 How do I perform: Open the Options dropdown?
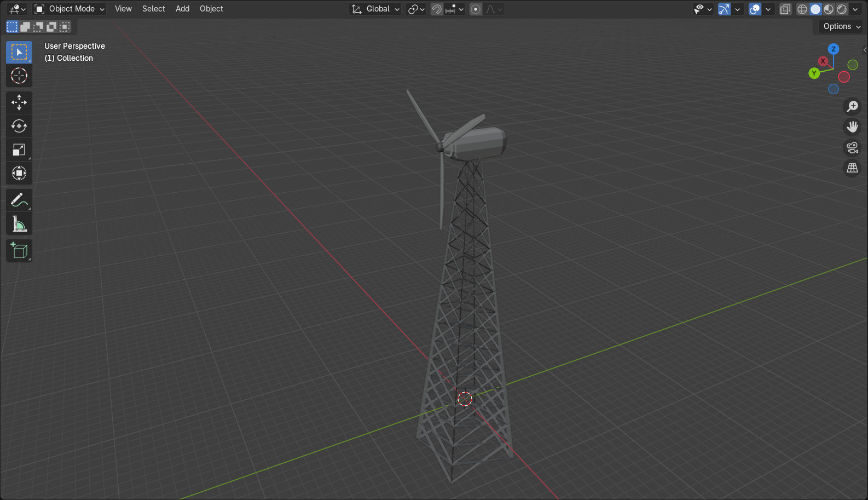point(841,26)
